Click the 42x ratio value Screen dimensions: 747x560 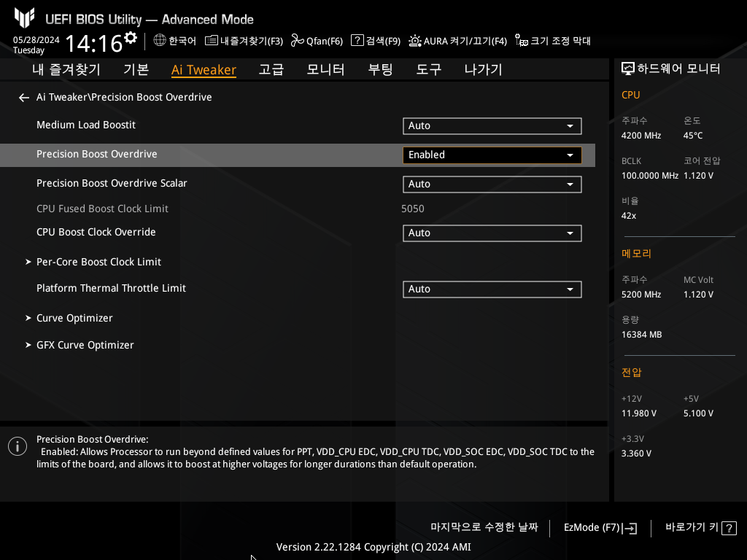pos(629,216)
